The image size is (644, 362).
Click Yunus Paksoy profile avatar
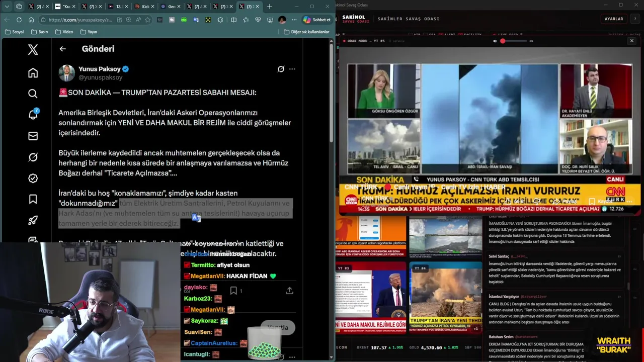(66, 73)
